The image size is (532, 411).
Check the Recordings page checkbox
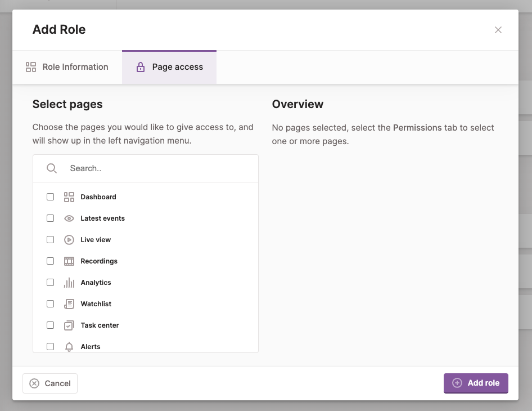coord(50,261)
